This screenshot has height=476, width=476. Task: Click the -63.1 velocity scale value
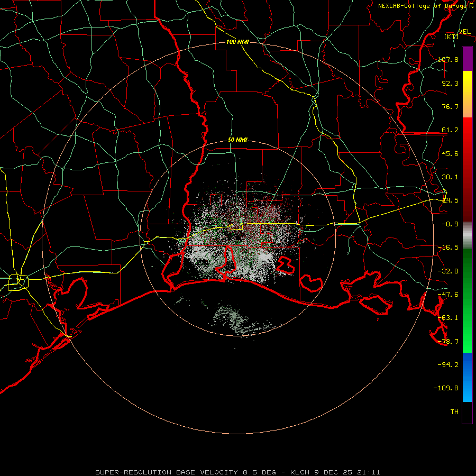(x=448, y=318)
